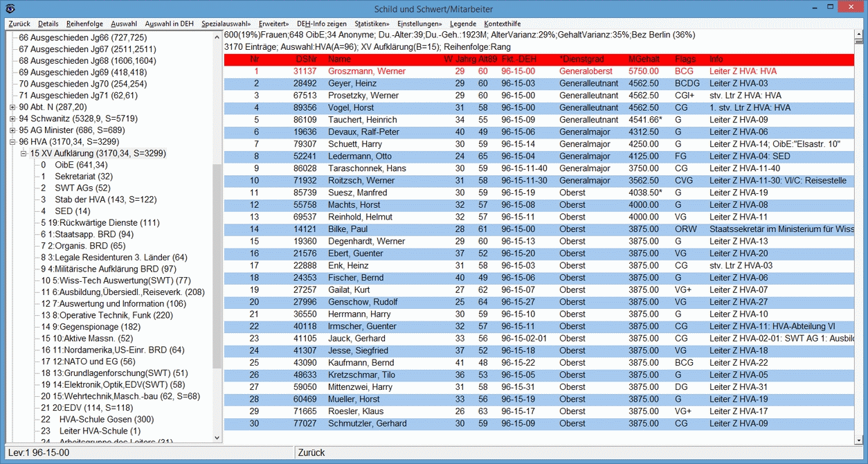Collapse the 15 XV Aufklärung node
The height and width of the screenshot is (464, 868).
(24, 154)
